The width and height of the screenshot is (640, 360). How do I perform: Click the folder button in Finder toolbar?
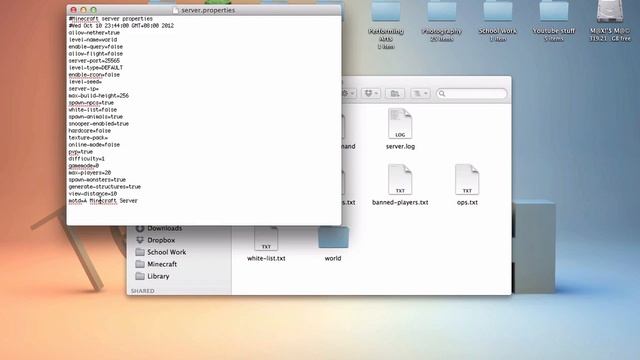(x=395, y=93)
